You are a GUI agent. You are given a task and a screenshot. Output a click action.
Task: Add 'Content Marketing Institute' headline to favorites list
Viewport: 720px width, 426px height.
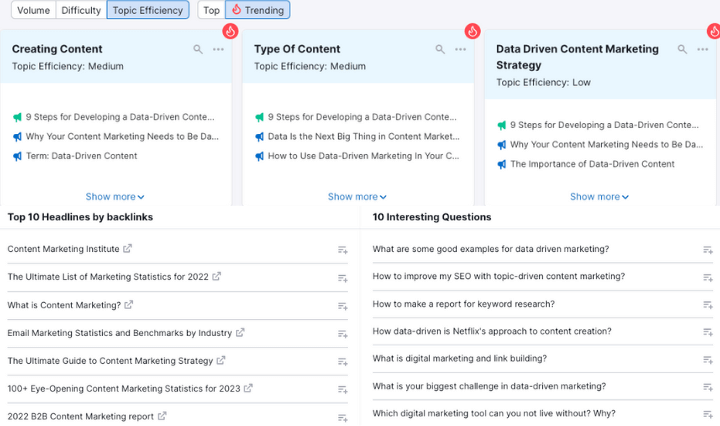coord(343,250)
